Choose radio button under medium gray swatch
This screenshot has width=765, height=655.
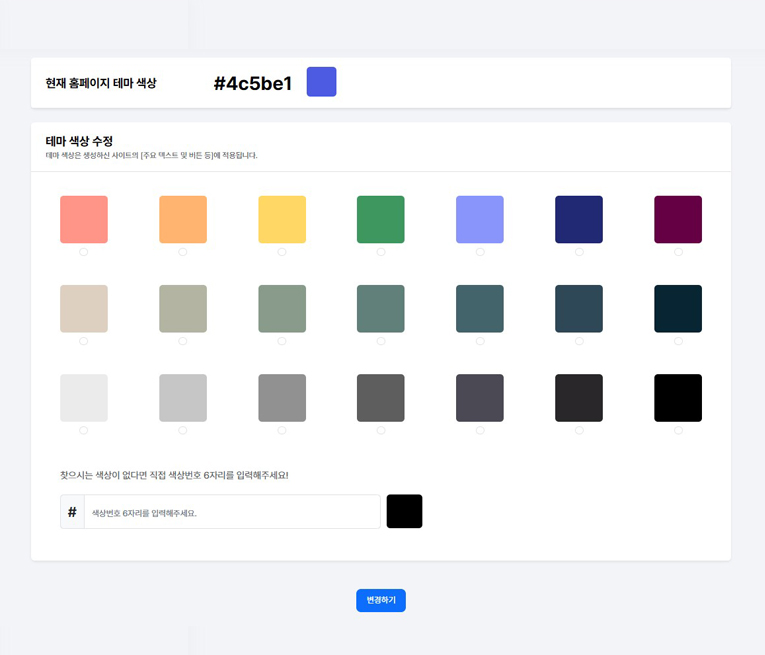click(x=282, y=430)
